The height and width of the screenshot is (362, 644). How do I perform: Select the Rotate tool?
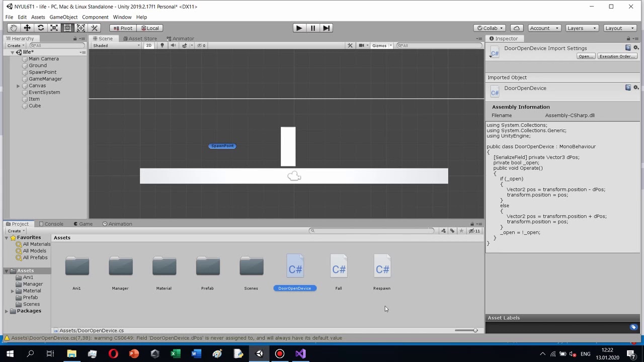pyautogui.click(x=41, y=28)
